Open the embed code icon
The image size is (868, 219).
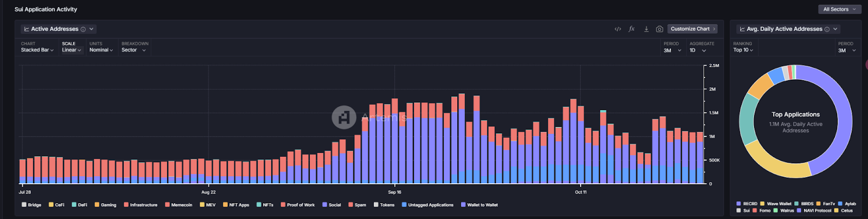pos(618,29)
